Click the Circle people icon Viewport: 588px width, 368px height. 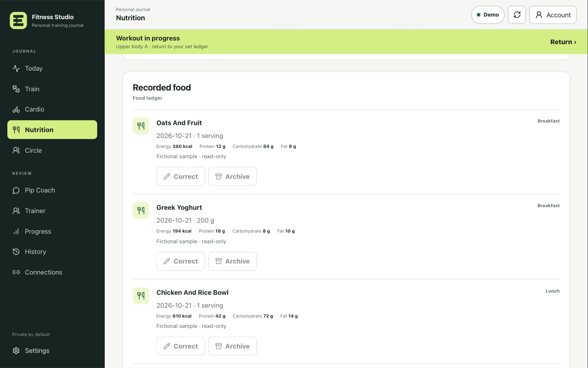click(x=16, y=151)
